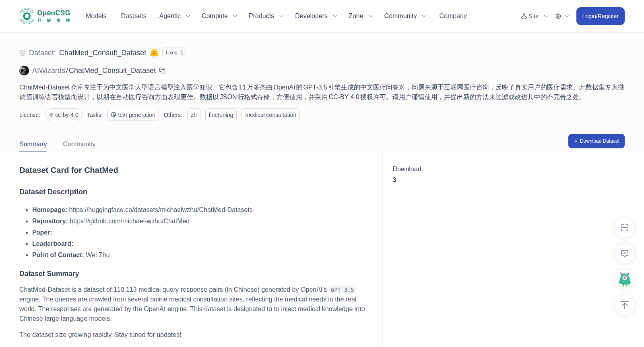This screenshot has height=347, width=644.
Task: Expand the Compute dropdown menu
Action: [219, 16]
